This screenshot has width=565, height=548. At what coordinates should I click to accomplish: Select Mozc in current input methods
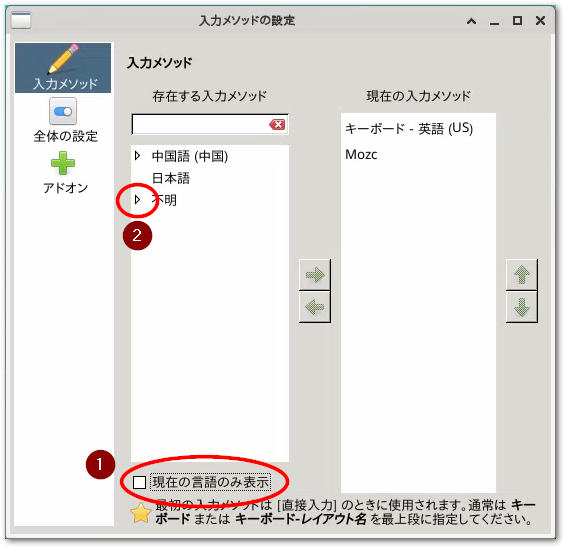coord(361,155)
